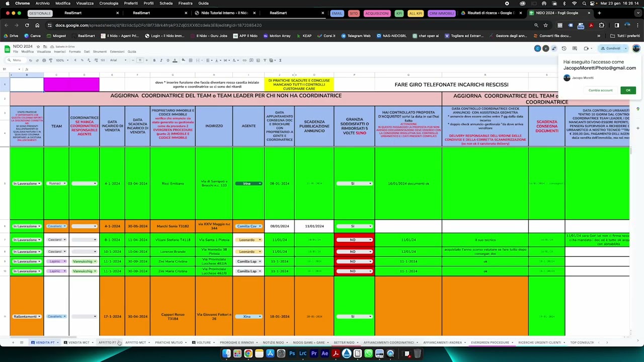Open the In Lavorazione status dropdown for Ricci Emiliano
644x362 pixels.
[27, 184]
